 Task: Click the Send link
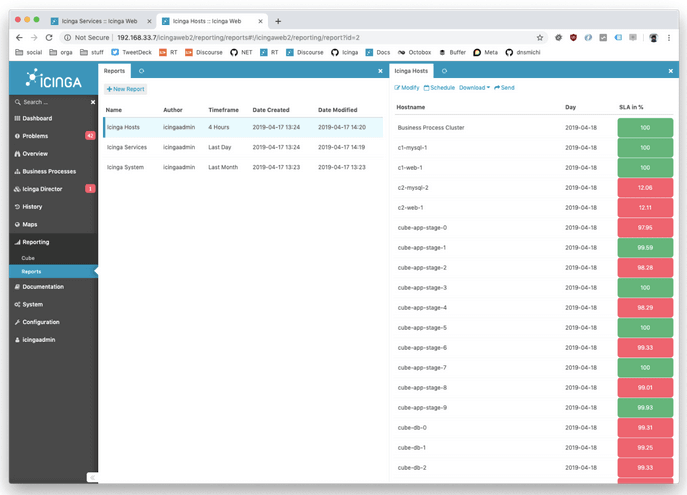[x=504, y=88]
